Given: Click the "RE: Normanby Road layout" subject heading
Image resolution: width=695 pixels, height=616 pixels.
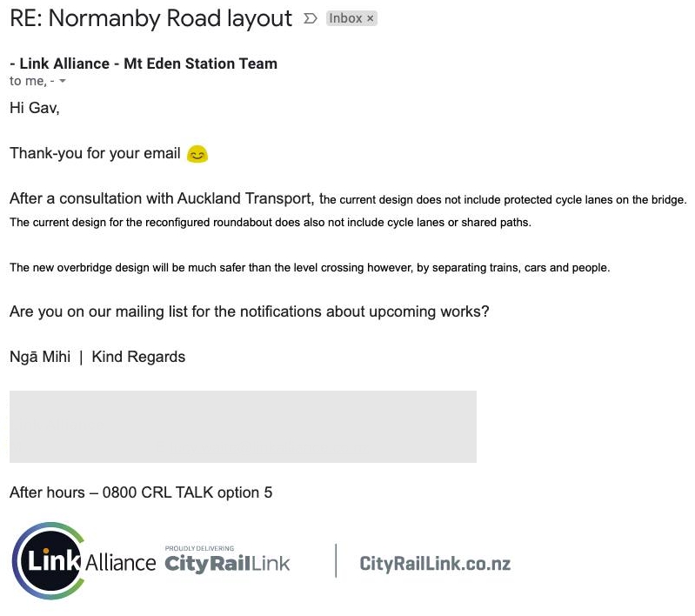Looking at the screenshot, I should 150,18.
